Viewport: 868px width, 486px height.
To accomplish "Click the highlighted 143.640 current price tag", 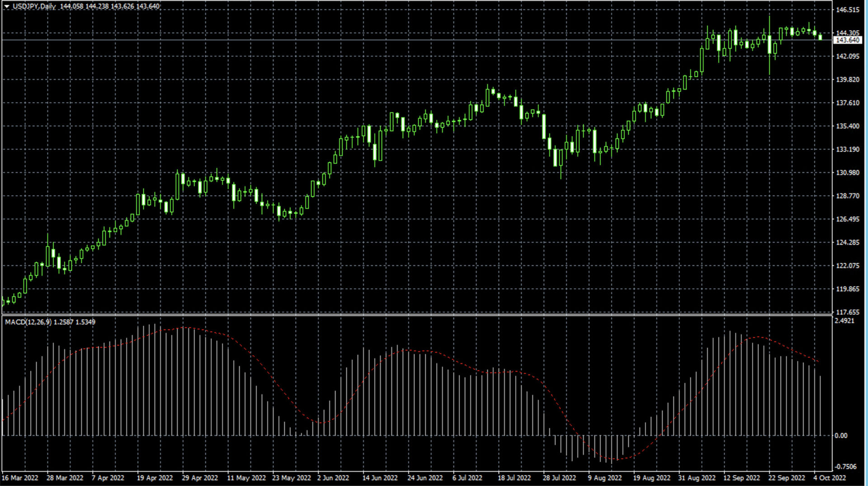I will click(847, 40).
